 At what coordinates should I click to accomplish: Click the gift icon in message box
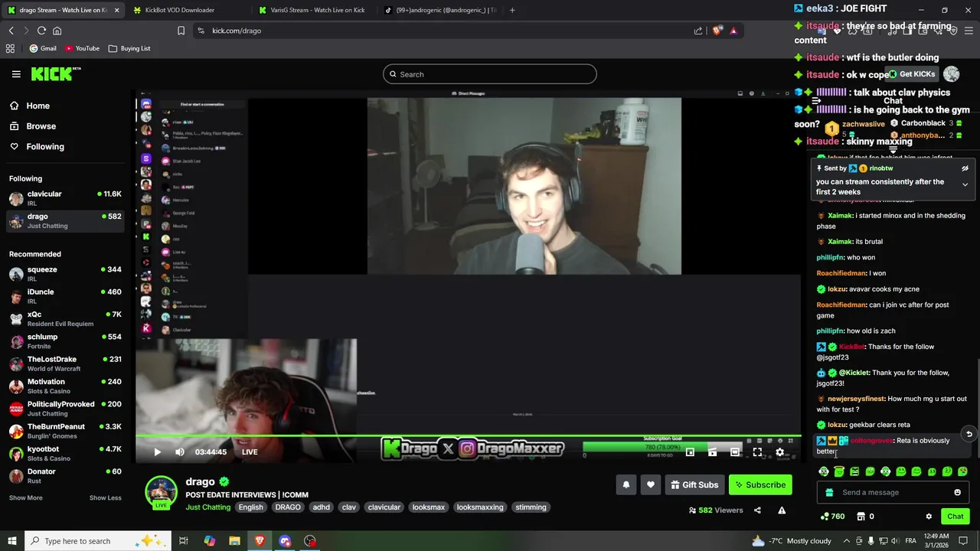(x=829, y=492)
